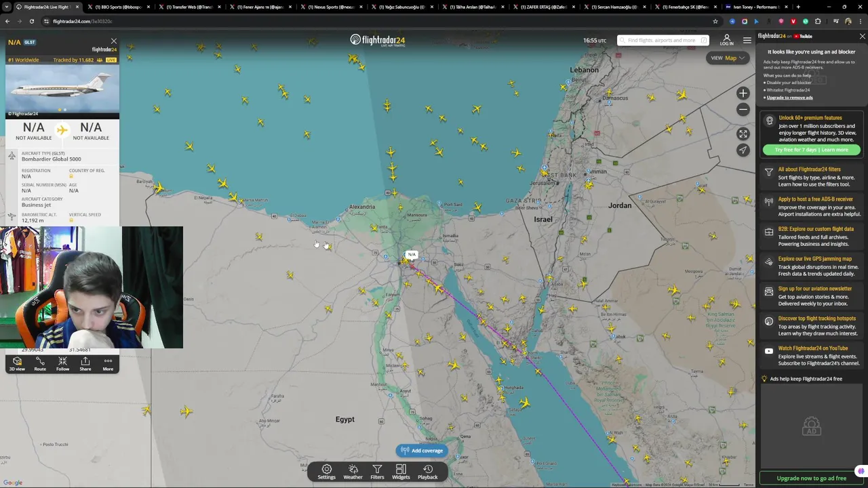Click the #1 Worldwide ranking label
The image size is (868, 488).
[x=24, y=60]
